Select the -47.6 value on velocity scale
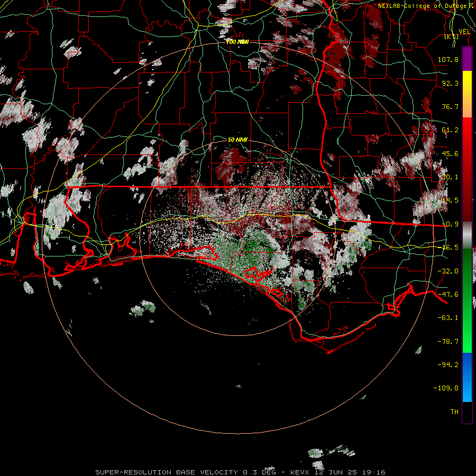Image resolution: width=476 pixels, height=476 pixels. pyautogui.click(x=448, y=295)
